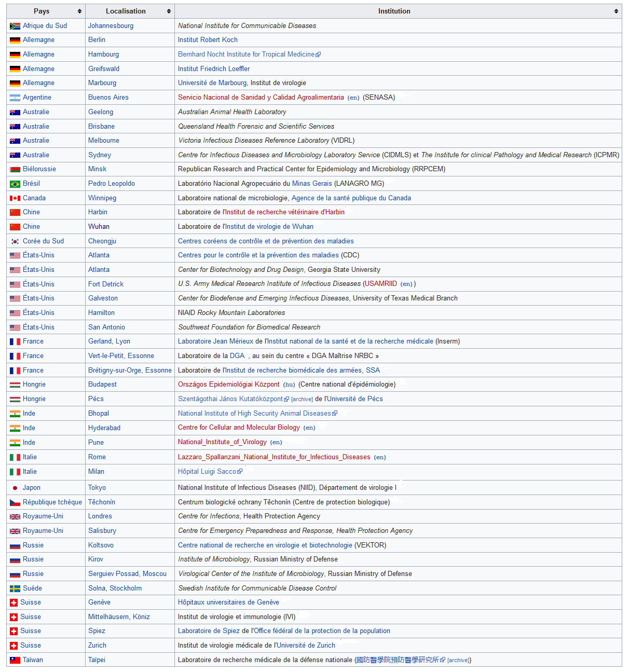Click the (en) link next to SENASA

(353, 98)
